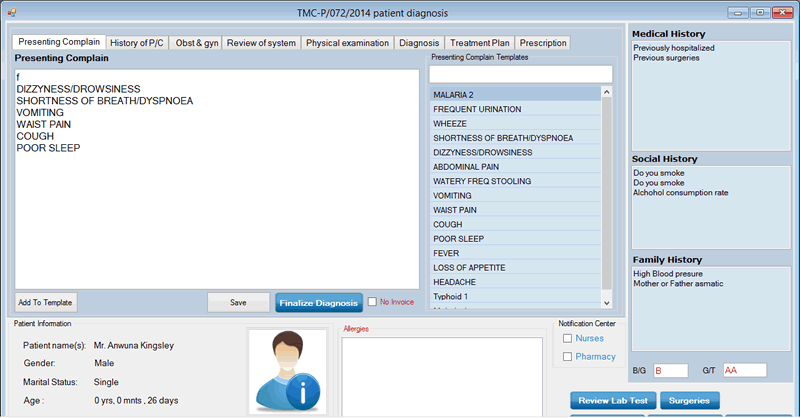Select DIZZYNESS/DROWSINESS in template list
This screenshot has width=800, height=418.
point(515,152)
